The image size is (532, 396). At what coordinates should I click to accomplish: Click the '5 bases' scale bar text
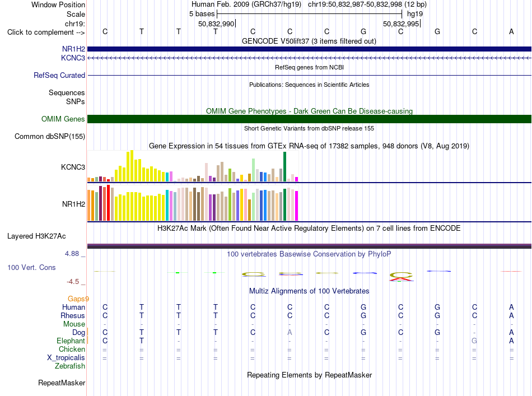point(202,14)
